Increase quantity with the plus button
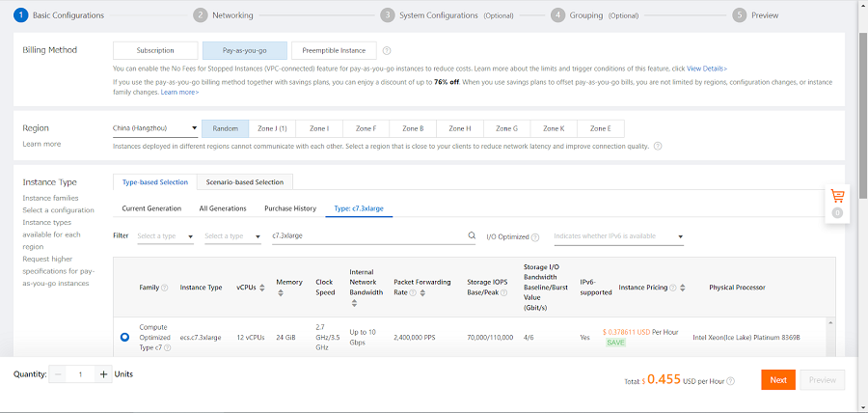 (103, 374)
